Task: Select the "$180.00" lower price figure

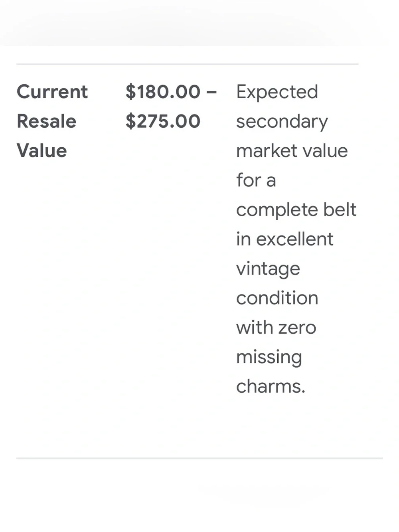Action: (163, 92)
